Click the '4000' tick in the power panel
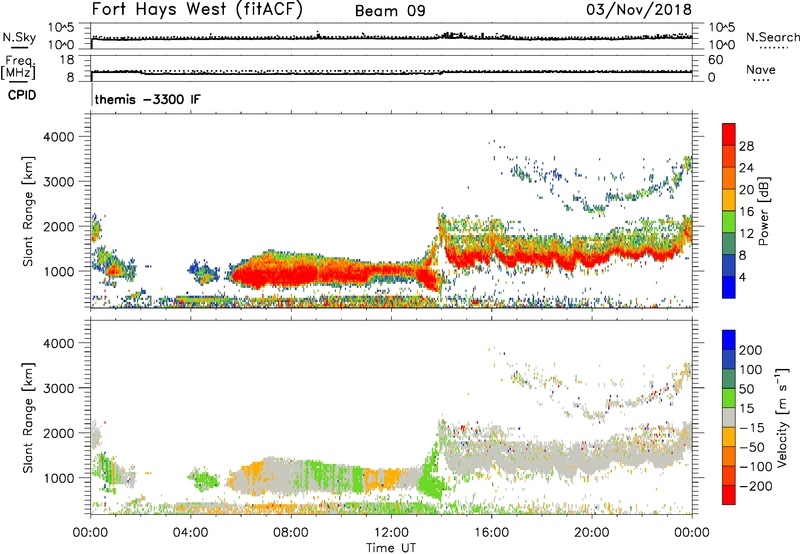800x554 pixels. (x=59, y=137)
